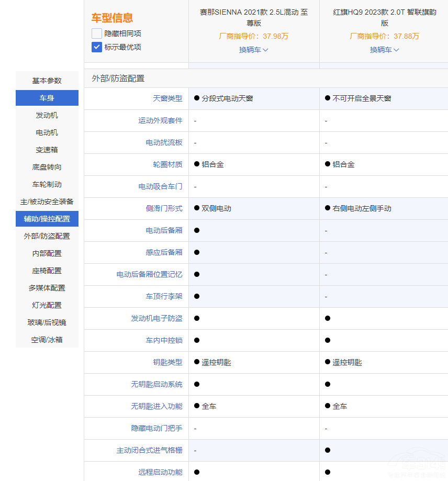
Task: Click the 红旗HQ9 2023款 model title
Action: pos(385,17)
